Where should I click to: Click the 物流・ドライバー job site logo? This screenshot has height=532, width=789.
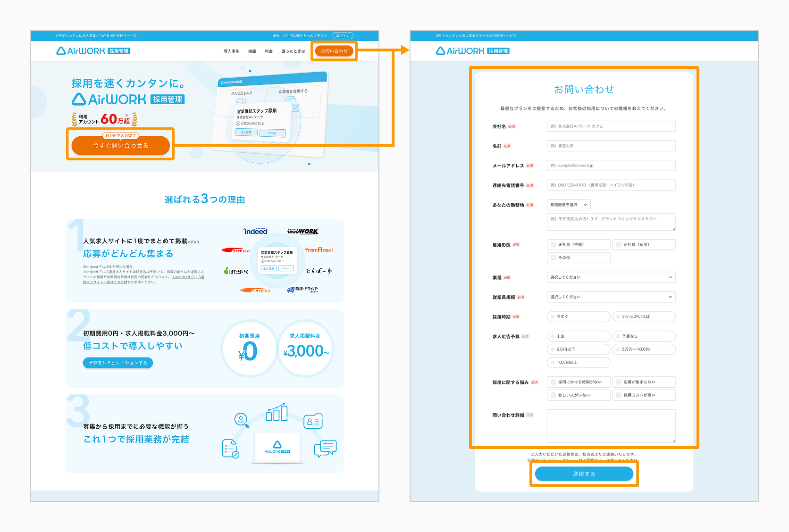coord(302,289)
